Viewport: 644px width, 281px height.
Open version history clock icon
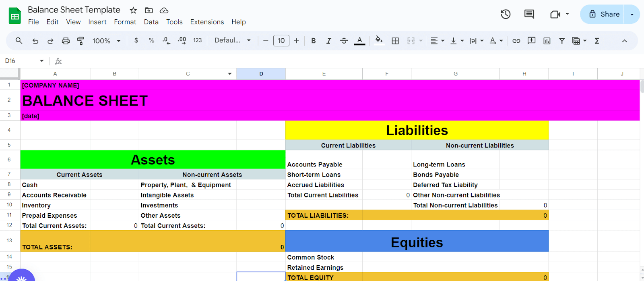pos(506,14)
